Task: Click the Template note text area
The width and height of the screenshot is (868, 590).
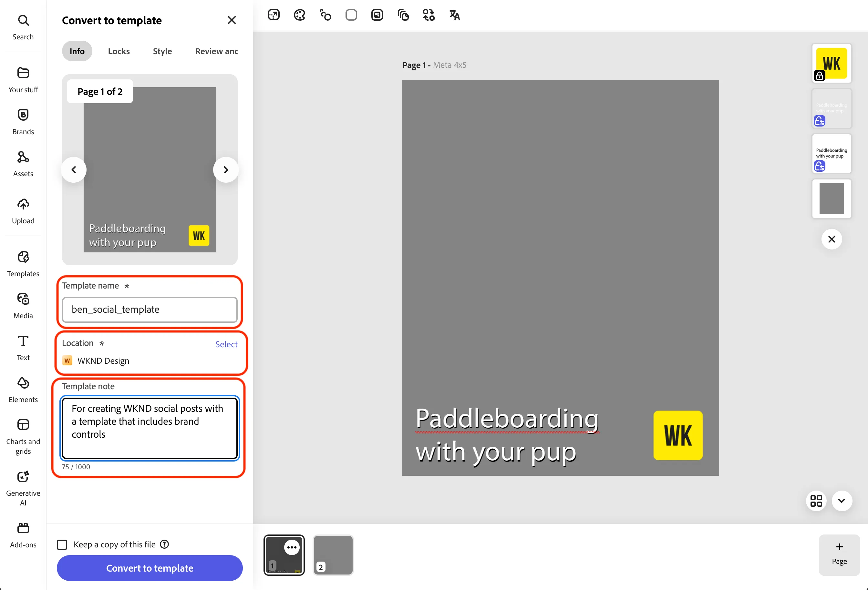Action: pos(150,428)
